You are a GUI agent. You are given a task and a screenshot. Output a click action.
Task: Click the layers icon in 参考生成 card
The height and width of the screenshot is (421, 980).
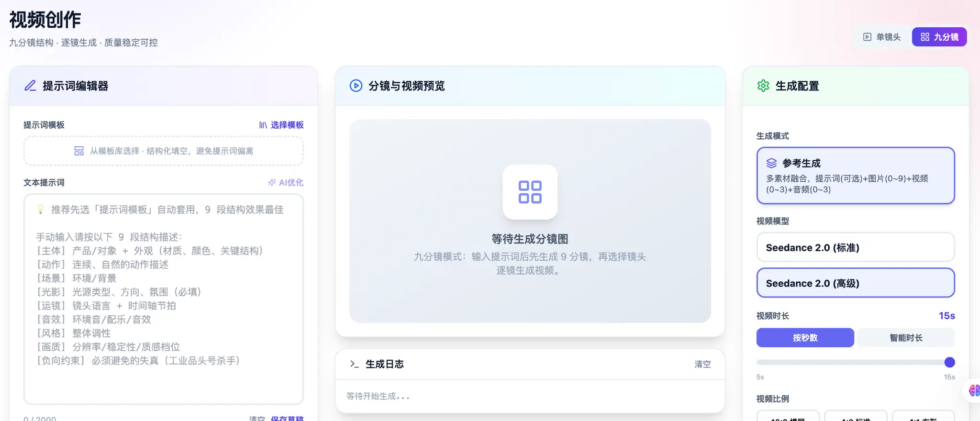pos(771,163)
